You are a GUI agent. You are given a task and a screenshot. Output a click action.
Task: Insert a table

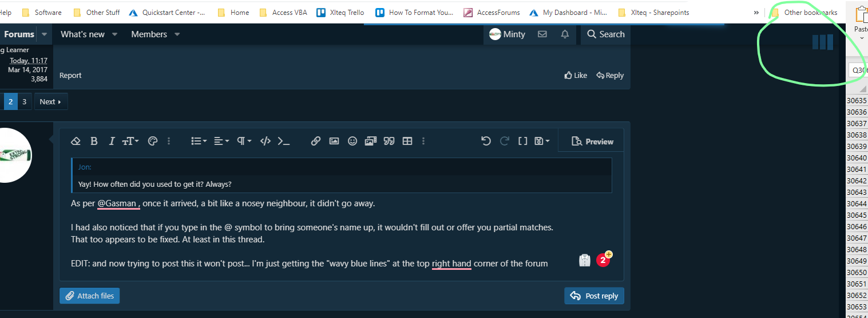coord(407,141)
